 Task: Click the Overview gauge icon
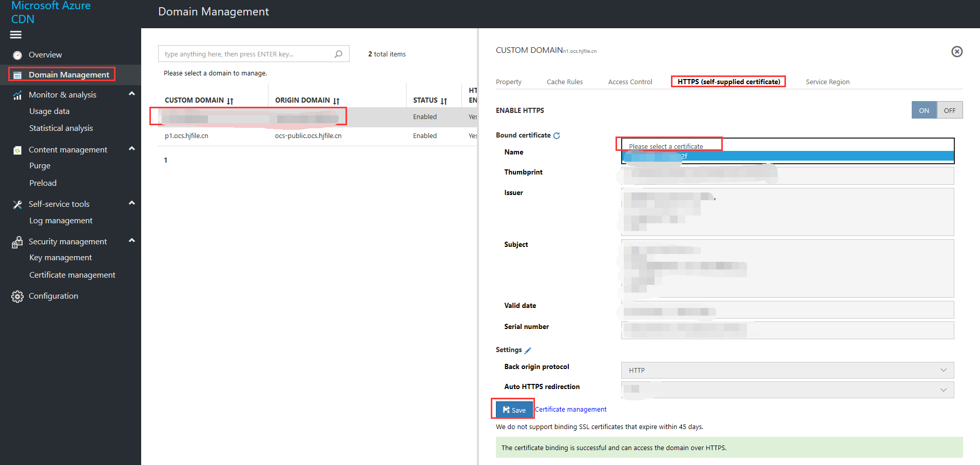[x=17, y=55]
